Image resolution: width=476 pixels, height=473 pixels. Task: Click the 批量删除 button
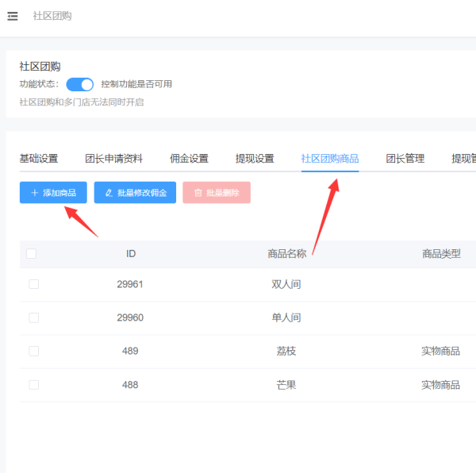(x=217, y=193)
